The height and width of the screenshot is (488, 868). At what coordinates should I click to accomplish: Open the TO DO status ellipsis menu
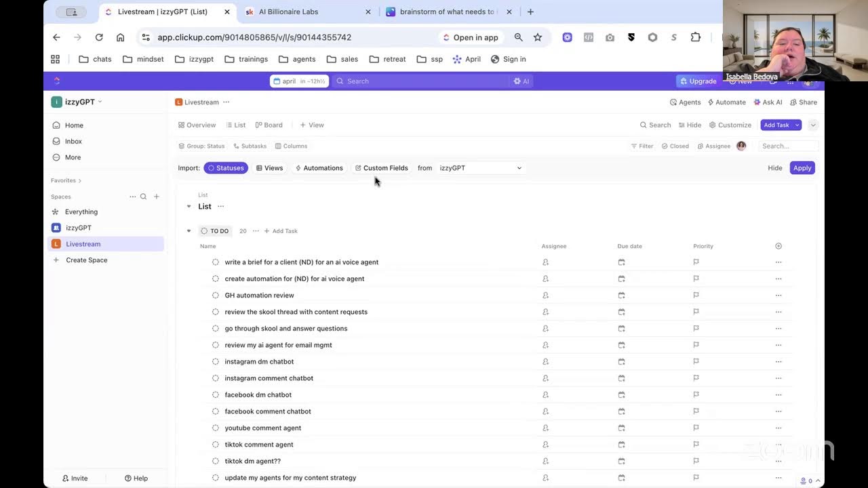click(256, 231)
